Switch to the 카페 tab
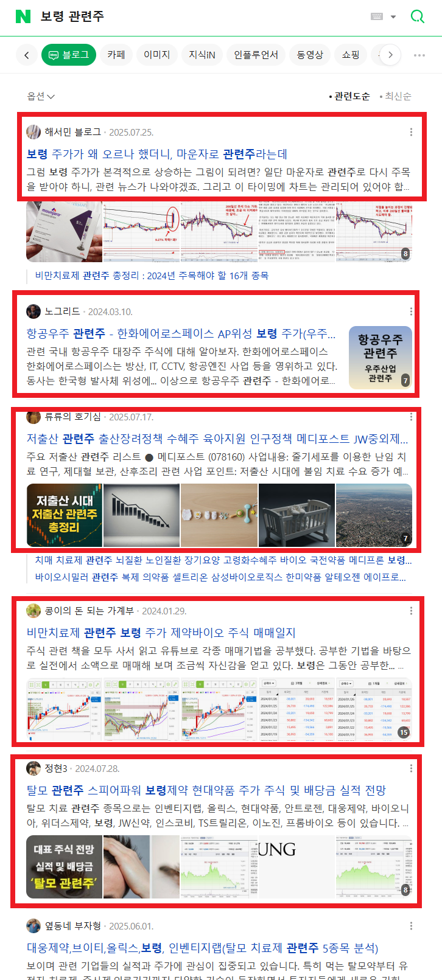442x980 pixels. click(116, 55)
